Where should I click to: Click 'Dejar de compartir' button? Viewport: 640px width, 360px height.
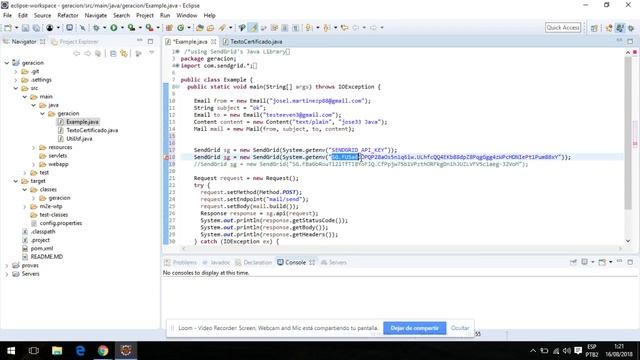[414, 328]
